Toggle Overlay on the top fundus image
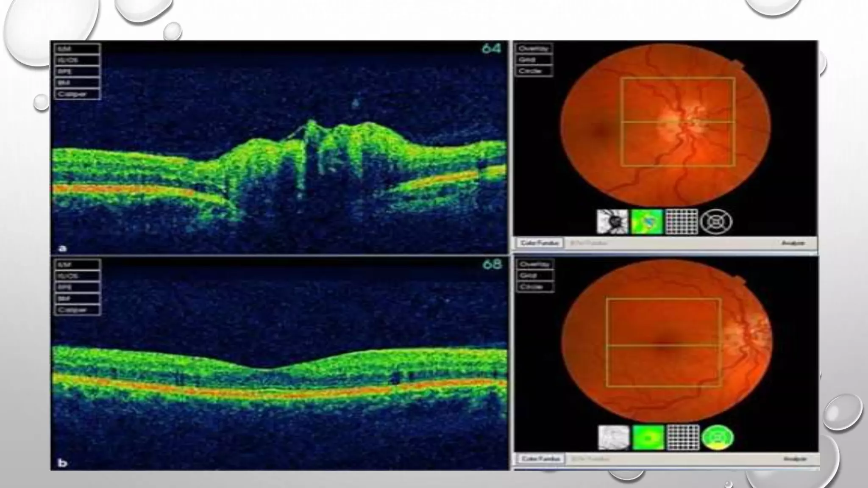The width and height of the screenshot is (868, 488). pyautogui.click(x=534, y=48)
